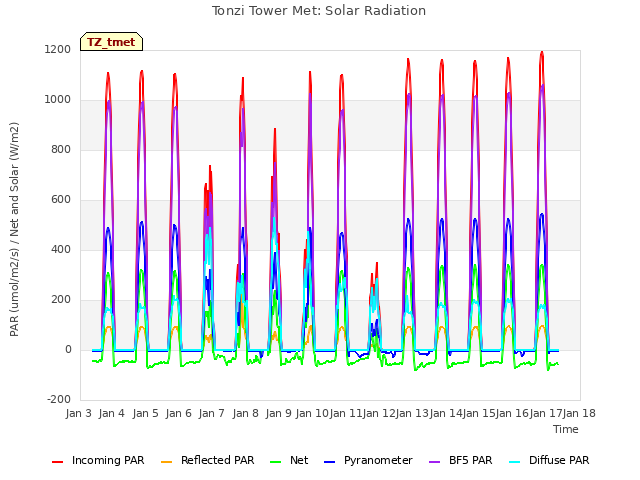The image size is (640, 480).
Task: Click the Jan 7 x-axis tick label
Action: pyautogui.click(x=211, y=413)
